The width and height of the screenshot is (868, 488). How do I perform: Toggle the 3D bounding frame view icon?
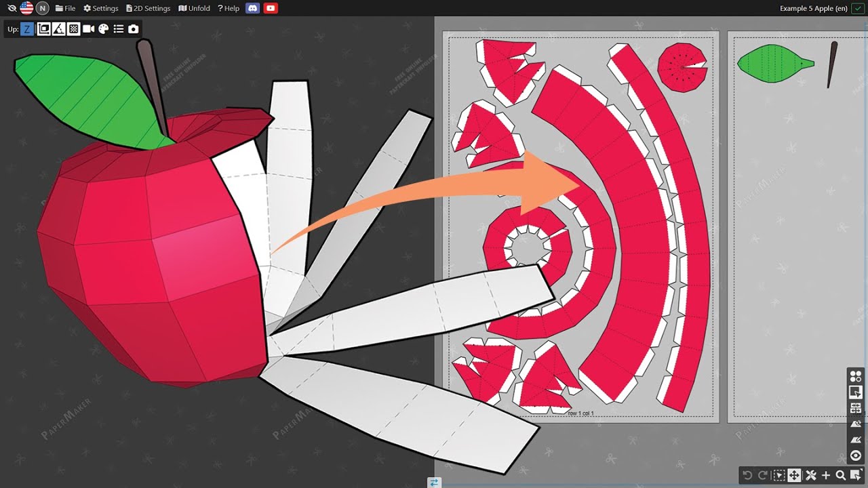(x=43, y=29)
